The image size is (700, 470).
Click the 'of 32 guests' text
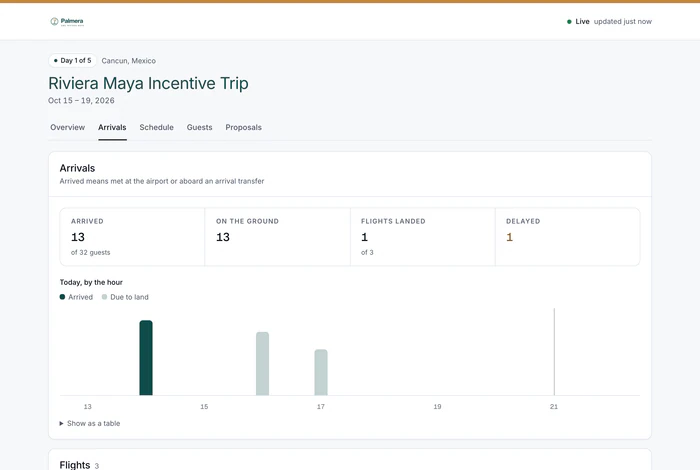click(x=91, y=252)
